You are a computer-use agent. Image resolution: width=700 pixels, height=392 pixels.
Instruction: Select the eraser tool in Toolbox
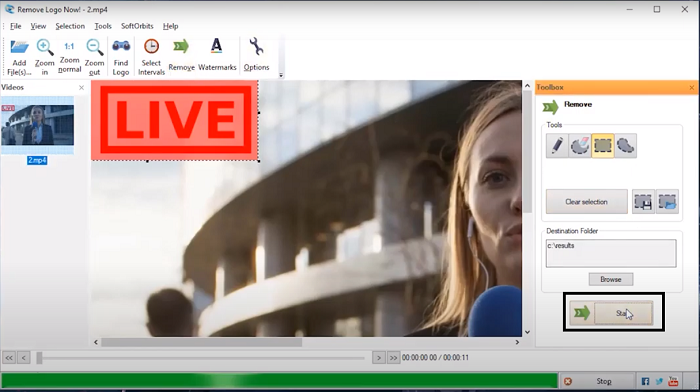[579, 146]
